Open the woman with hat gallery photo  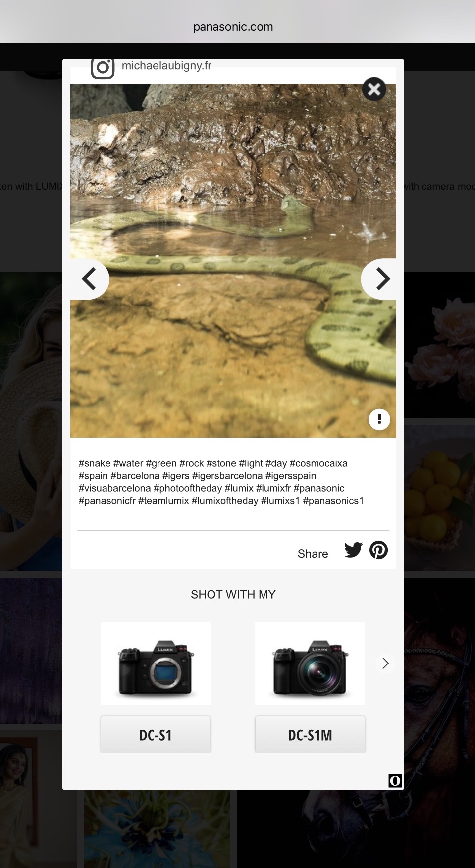[31, 421]
